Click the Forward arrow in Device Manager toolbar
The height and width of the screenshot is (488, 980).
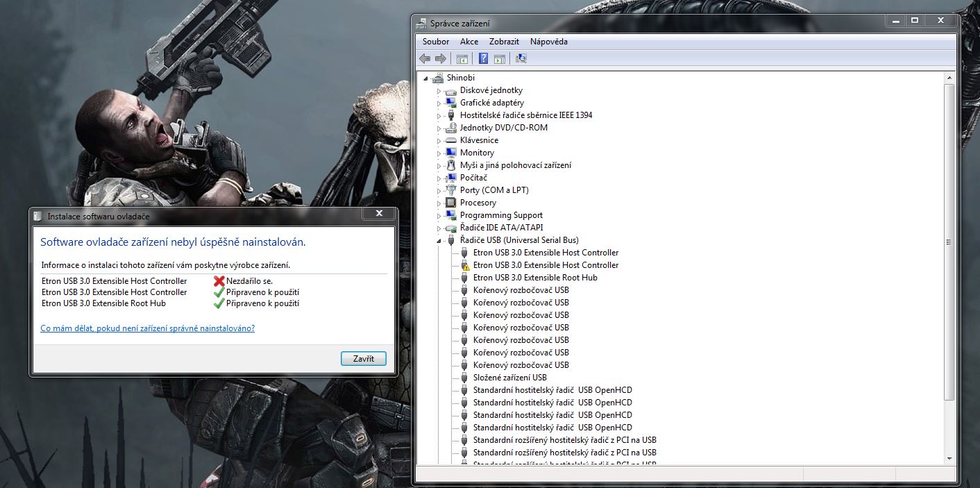[x=440, y=58]
